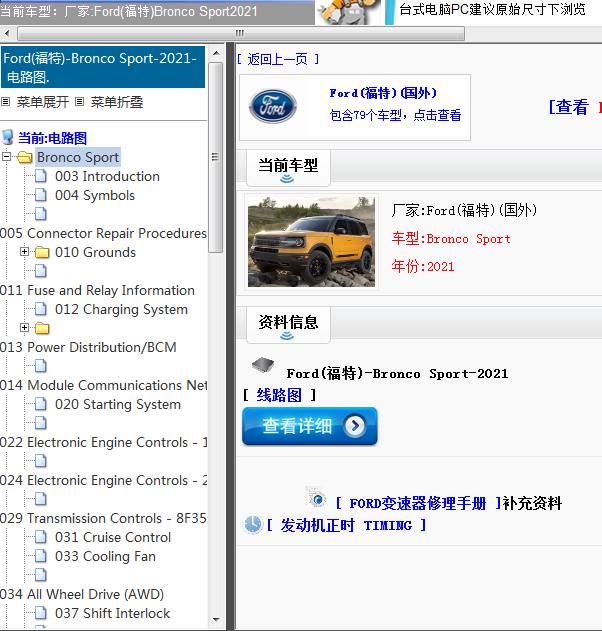Click page icon above 034 All Wheel Drive
Screen dimensions: 602x631
[x=41, y=575]
